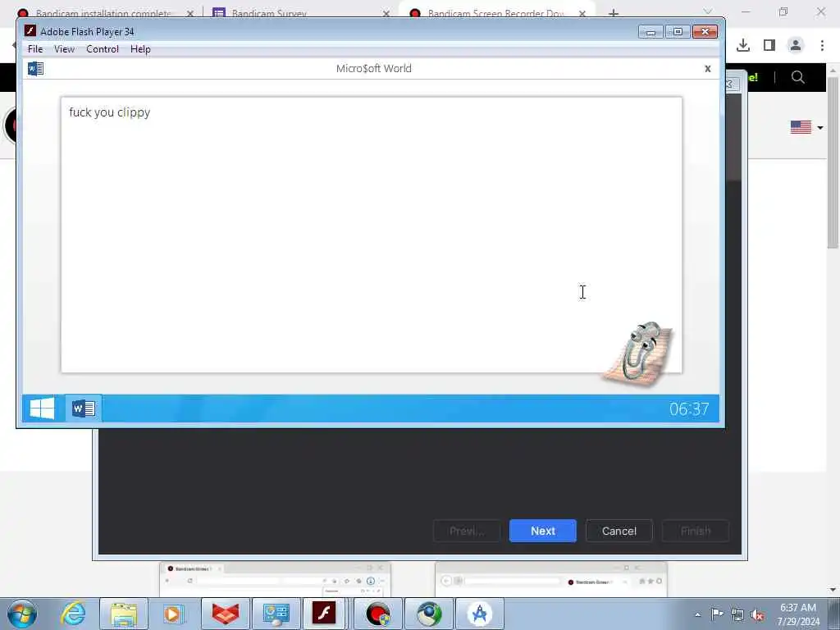Open the Control Panel icon on taskbar
840x630 pixels.
[276, 614]
